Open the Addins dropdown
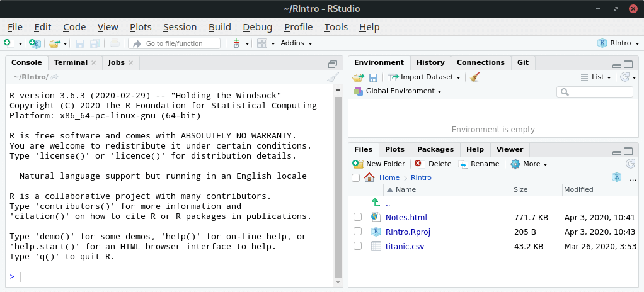 pyautogui.click(x=296, y=43)
